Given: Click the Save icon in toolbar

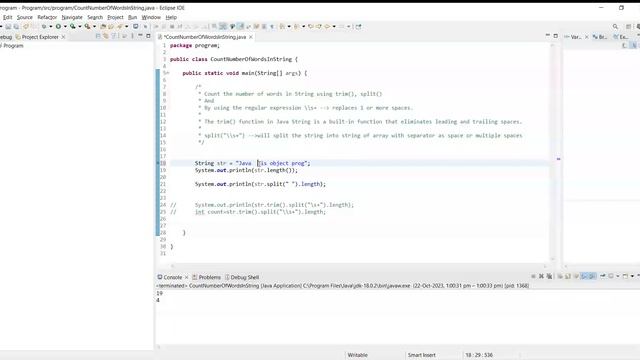Looking at the screenshot, I should click(x=8, y=27).
